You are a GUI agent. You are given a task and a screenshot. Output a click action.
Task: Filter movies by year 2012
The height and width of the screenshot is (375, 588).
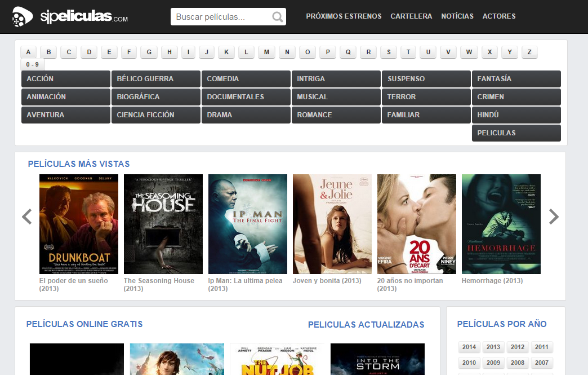coord(518,347)
